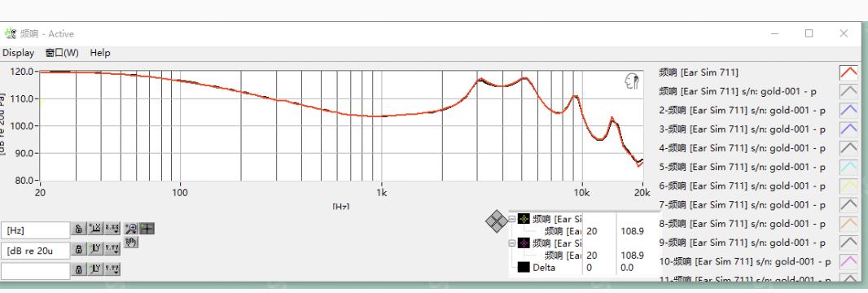Click the gray swatch for 频响 s/n: gold-001
Viewport: 868px width, 293px height.
point(848,91)
